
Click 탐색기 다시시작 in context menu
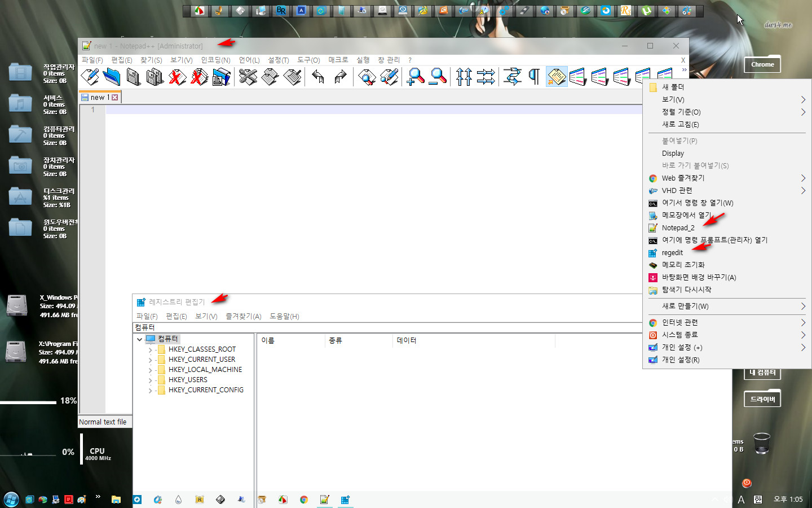coord(727,290)
